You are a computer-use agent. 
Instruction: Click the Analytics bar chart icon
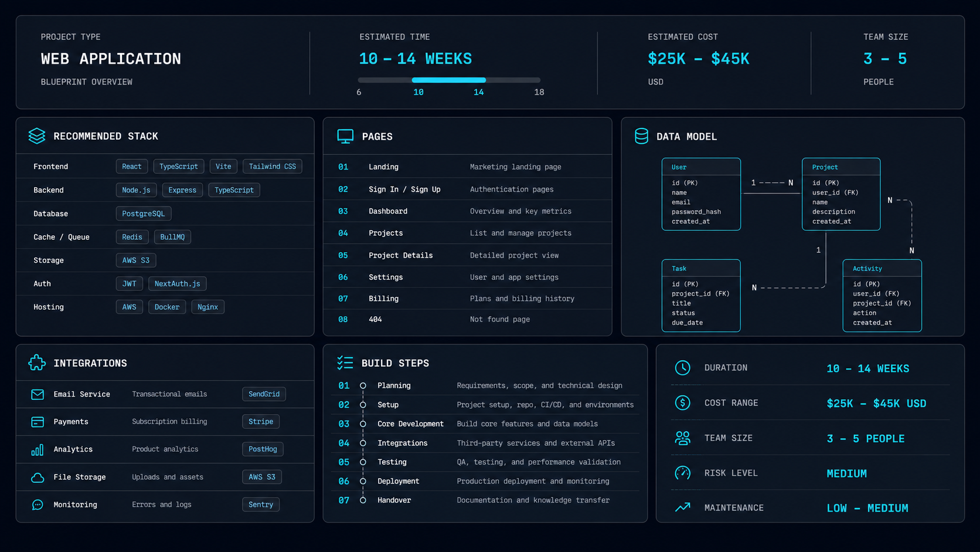pyautogui.click(x=38, y=449)
